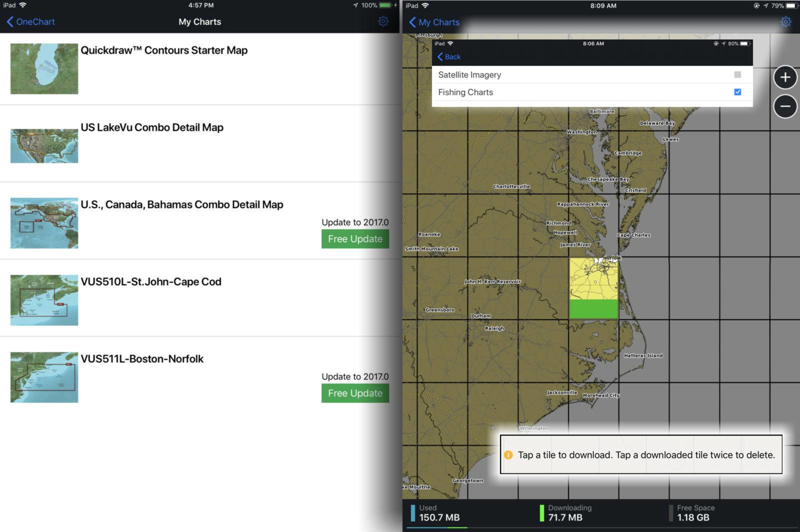Tap the Washington label on map
This screenshot has width=800, height=532.
[581, 132]
